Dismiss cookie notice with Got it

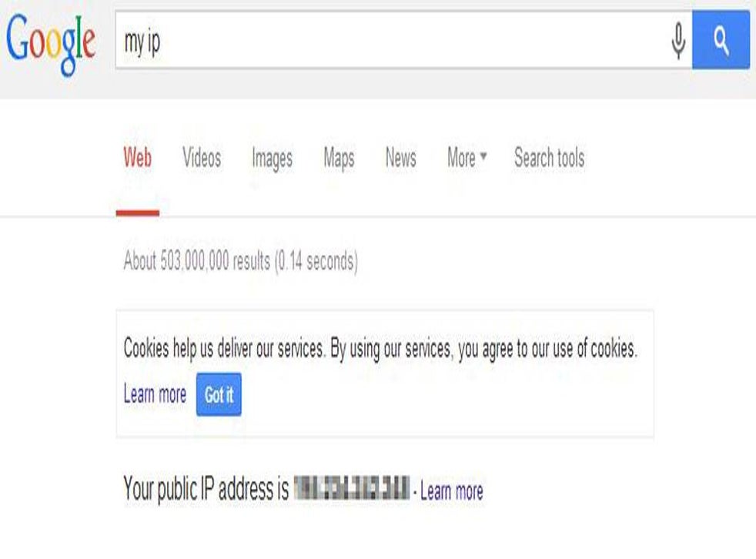pos(219,394)
